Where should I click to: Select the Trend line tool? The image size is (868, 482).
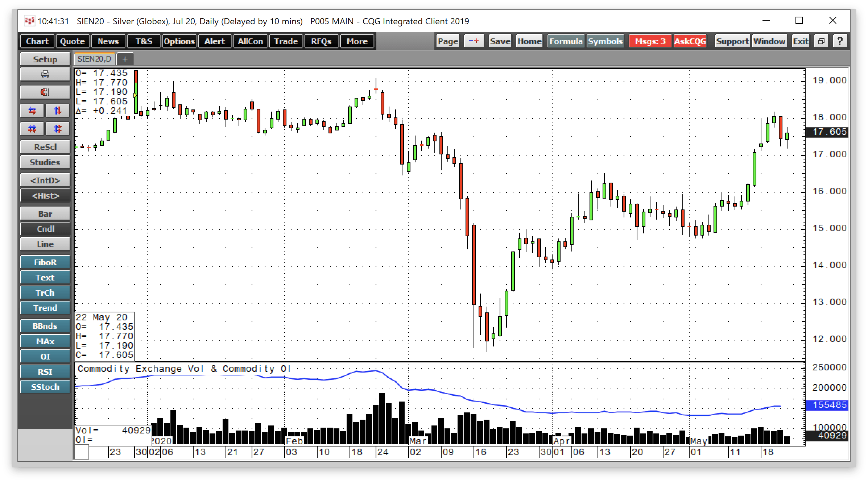pos(45,308)
